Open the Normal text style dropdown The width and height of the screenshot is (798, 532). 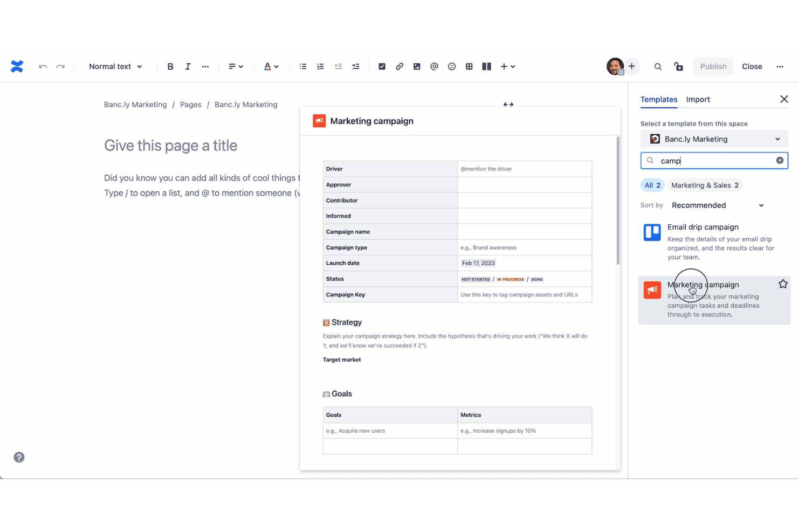[x=115, y=66]
